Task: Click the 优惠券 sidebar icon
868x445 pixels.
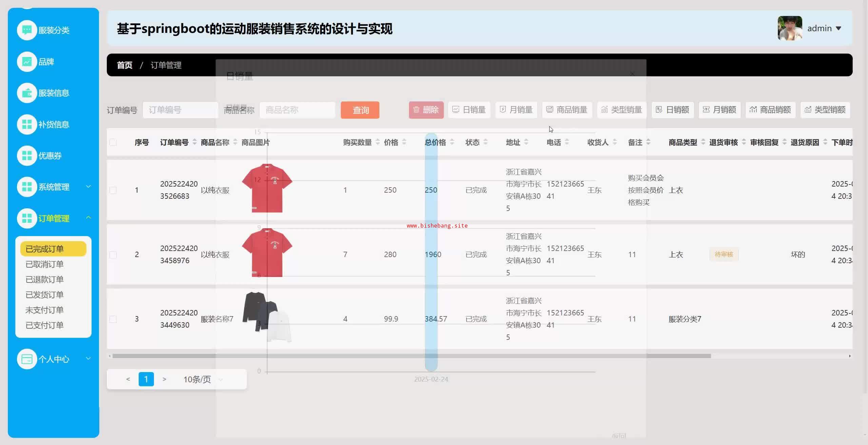Action: [x=27, y=156]
